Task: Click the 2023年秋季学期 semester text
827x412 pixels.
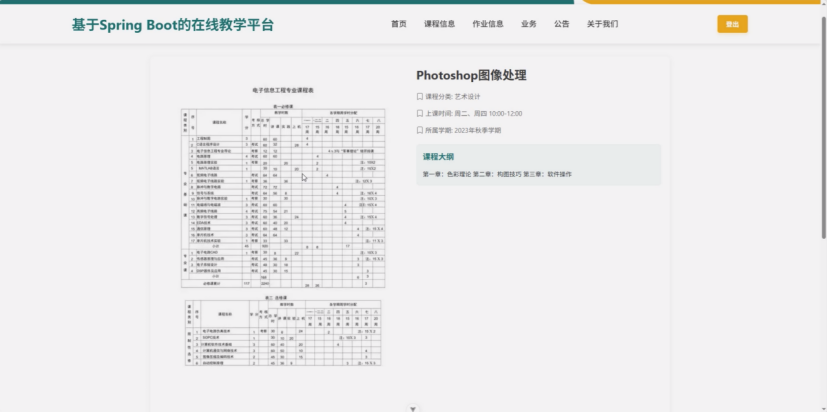Action: click(x=477, y=130)
